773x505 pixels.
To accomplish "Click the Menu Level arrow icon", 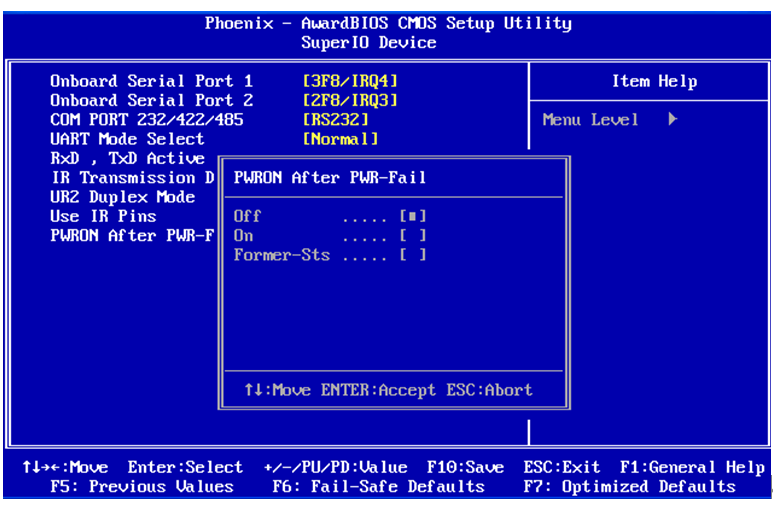I will (x=673, y=120).
